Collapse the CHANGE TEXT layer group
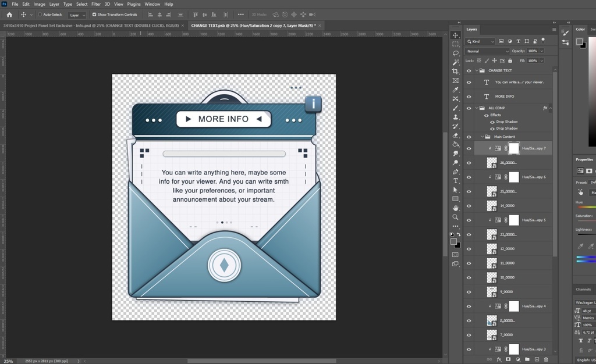The width and height of the screenshot is (596, 364). point(477,70)
